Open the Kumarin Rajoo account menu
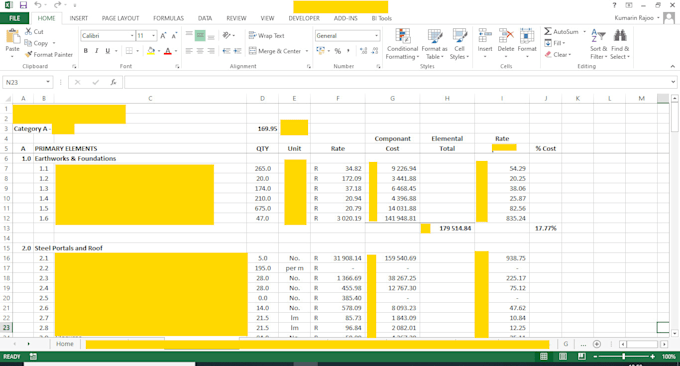This screenshot has width=680, height=366. coord(637,18)
